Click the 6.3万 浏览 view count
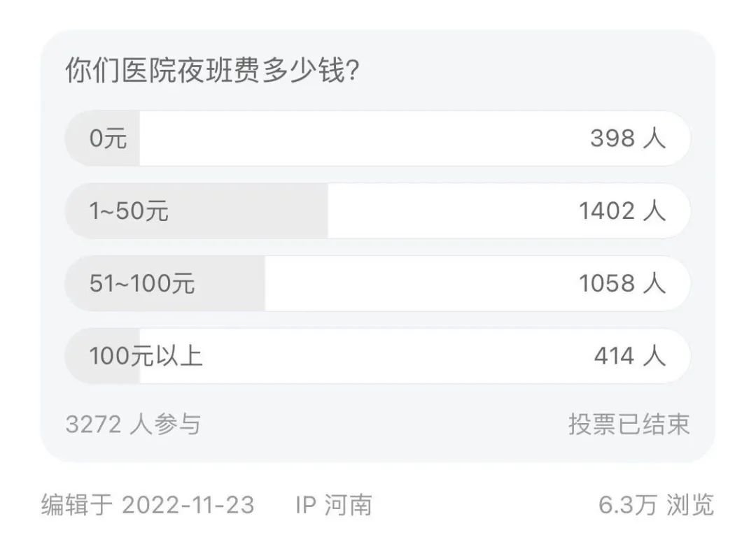The image size is (756, 542). coord(656,505)
